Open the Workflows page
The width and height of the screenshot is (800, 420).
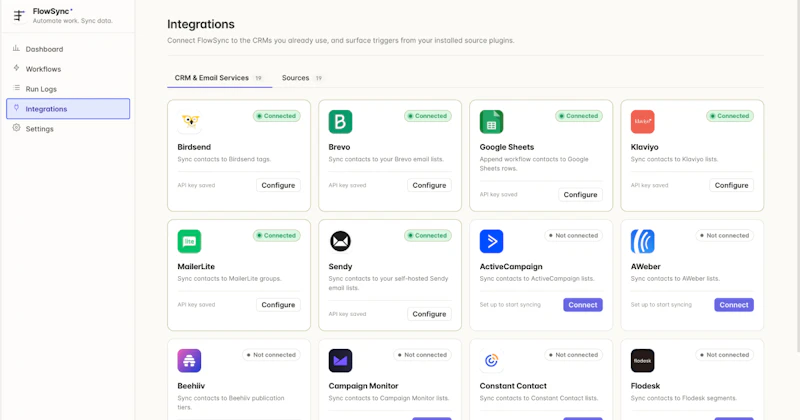(68, 69)
